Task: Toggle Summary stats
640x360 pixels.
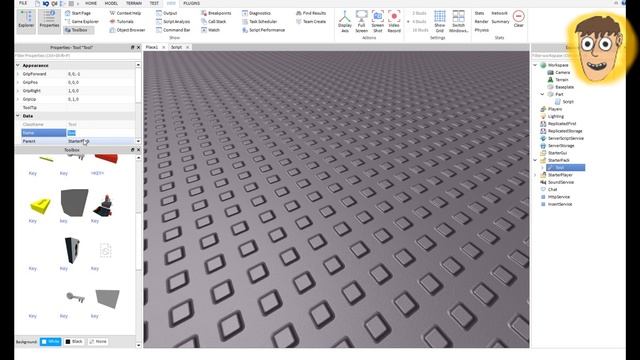Action: (500, 21)
